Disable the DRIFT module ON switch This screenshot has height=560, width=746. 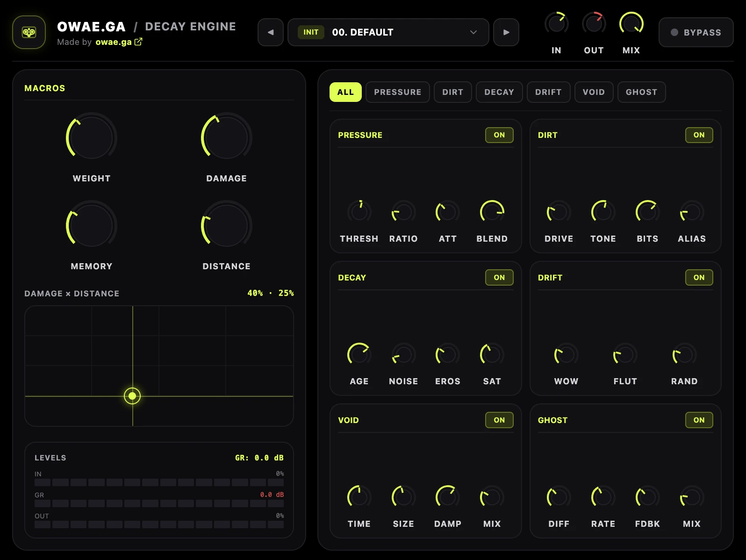[699, 278]
